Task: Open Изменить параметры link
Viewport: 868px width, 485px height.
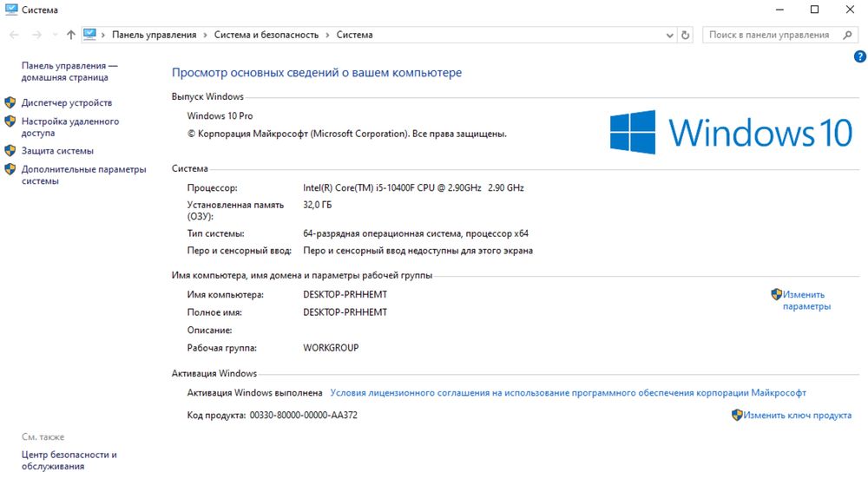Action: (806, 300)
